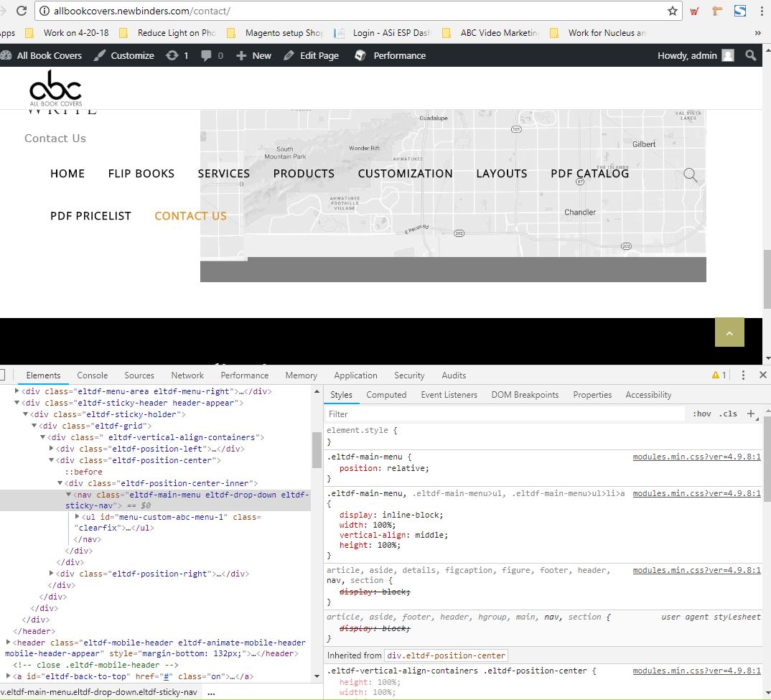The image size is (771, 700).
Task: Collapse the eltdf-sticky-header div node
Action: (17, 402)
